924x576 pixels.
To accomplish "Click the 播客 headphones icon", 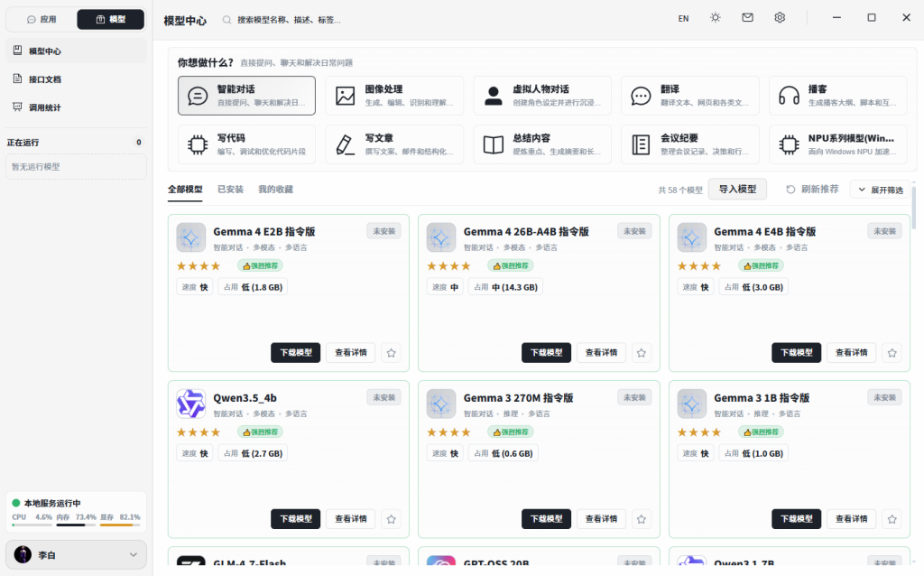I will click(789, 96).
